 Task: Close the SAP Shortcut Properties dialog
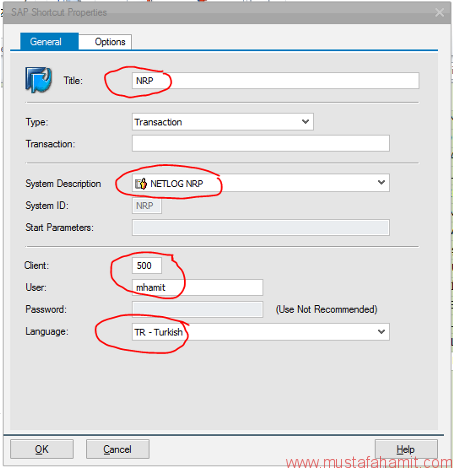pos(439,13)
